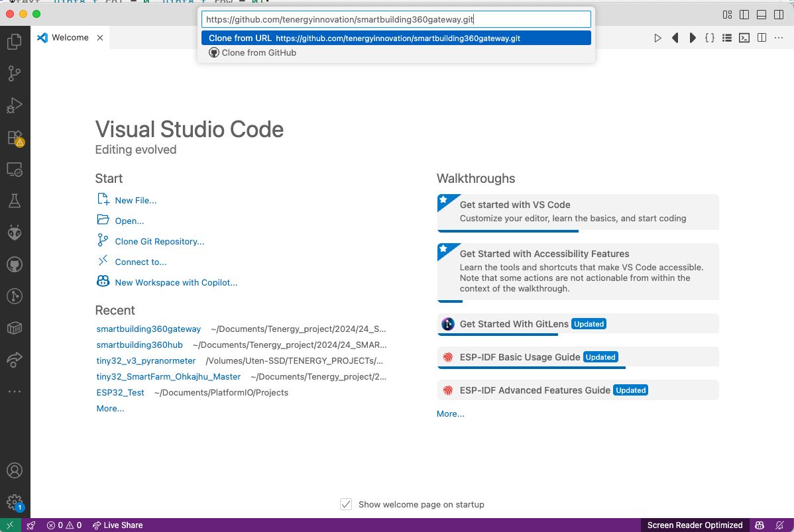This screenshot has width=794, height=532.
Task: Open the PlatformIO alien icon view
Action: [x=15, y=233]
